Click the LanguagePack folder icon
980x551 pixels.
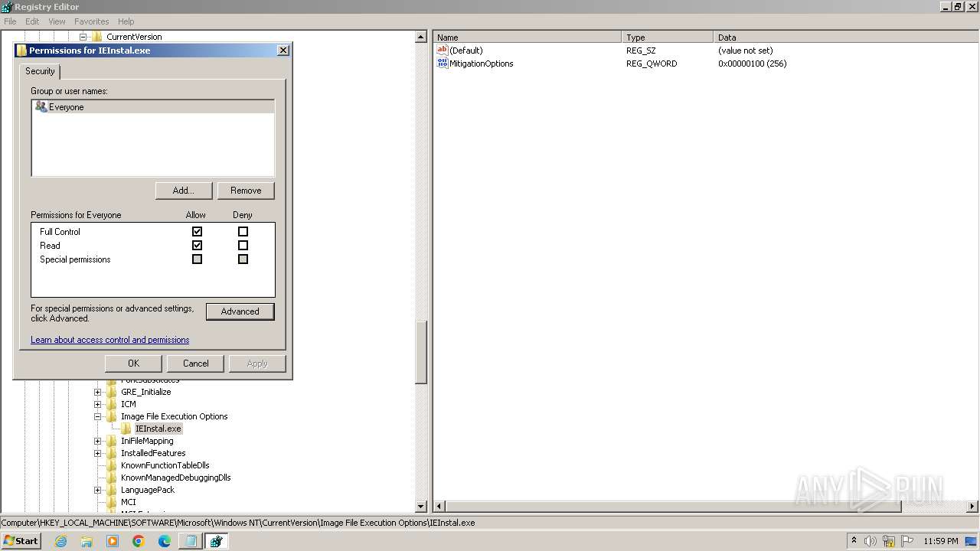pos(112,490)
